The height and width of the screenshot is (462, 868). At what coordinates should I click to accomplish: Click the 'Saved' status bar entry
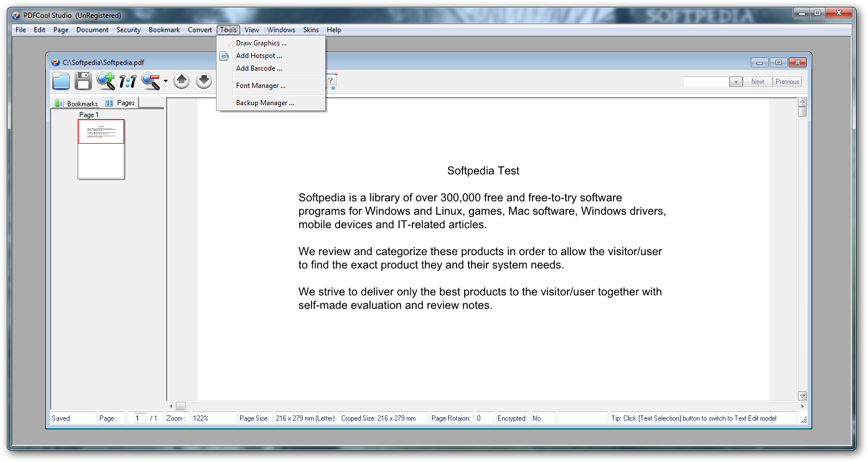[61, 418]
